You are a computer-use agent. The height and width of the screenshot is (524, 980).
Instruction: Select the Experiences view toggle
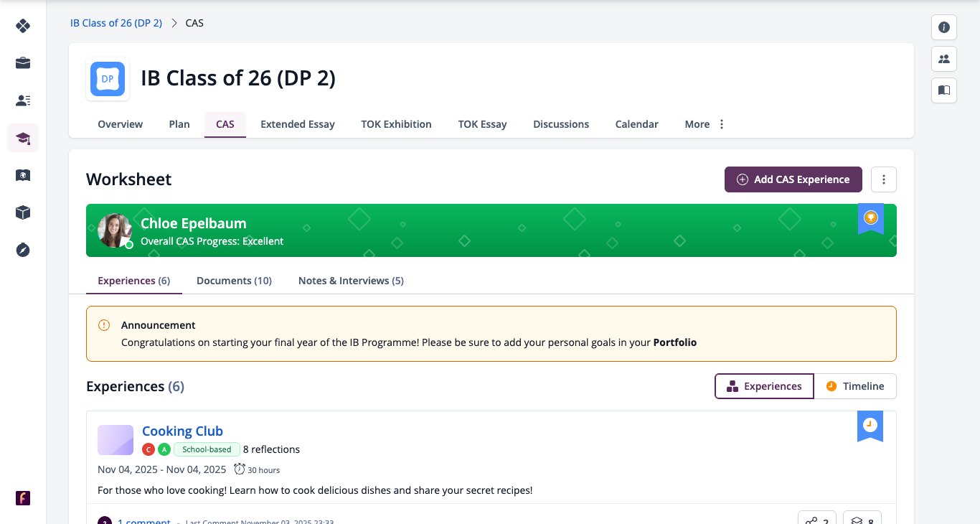click(x=765, y=386)
